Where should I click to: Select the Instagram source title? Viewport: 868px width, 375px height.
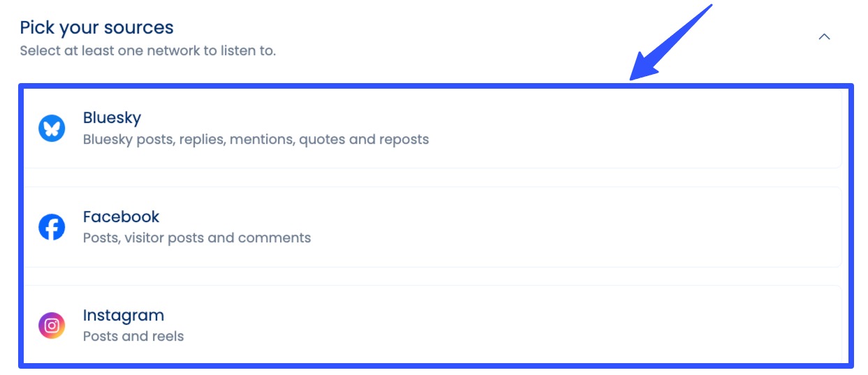click(123, 315)
